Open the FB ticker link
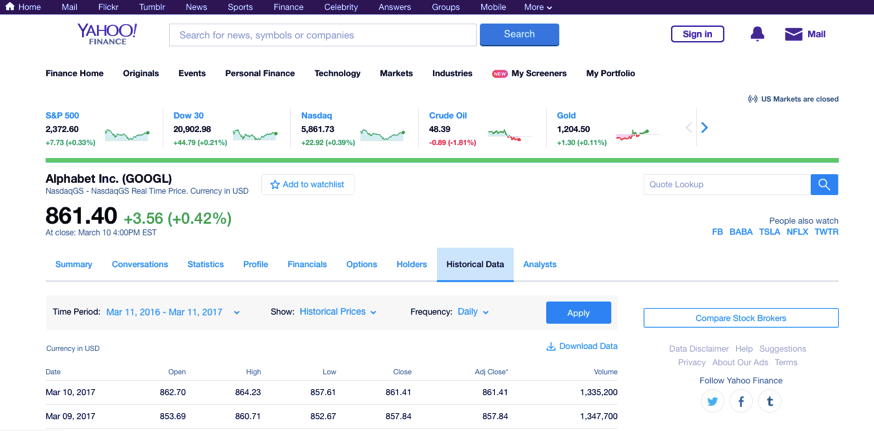 [717, 232]
